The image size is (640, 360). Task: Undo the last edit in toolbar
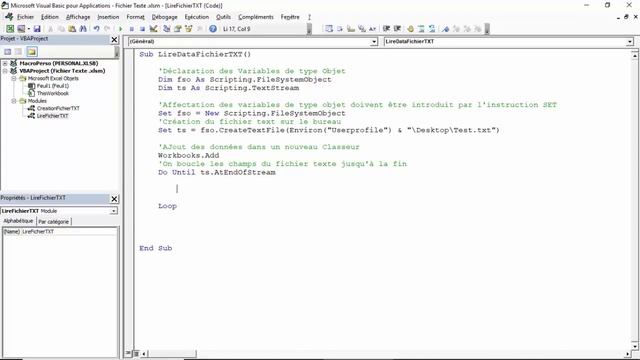96,29
